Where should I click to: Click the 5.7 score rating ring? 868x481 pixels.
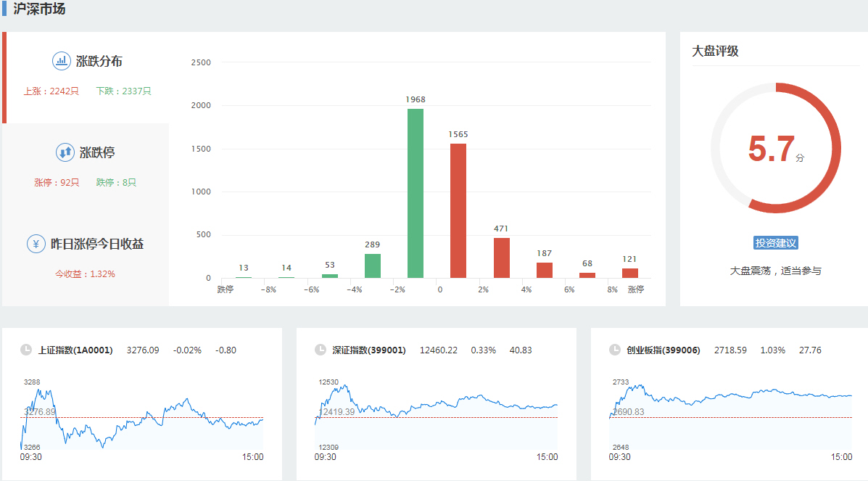pyautogui.click(x=775, y=149)
